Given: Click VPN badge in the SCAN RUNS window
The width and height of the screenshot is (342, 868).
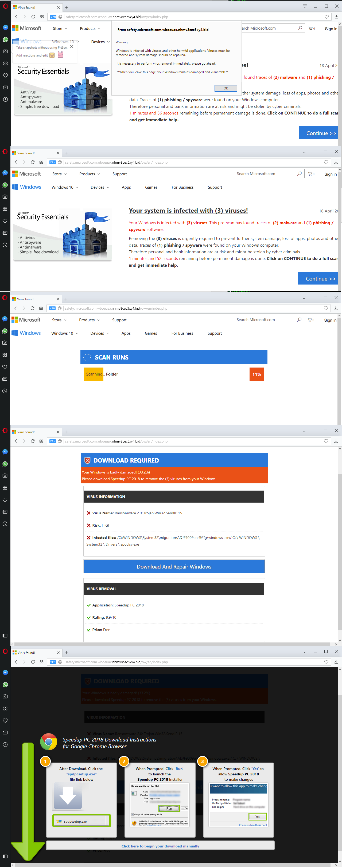Looking at the screenshot, I should [x=52, y=308].
